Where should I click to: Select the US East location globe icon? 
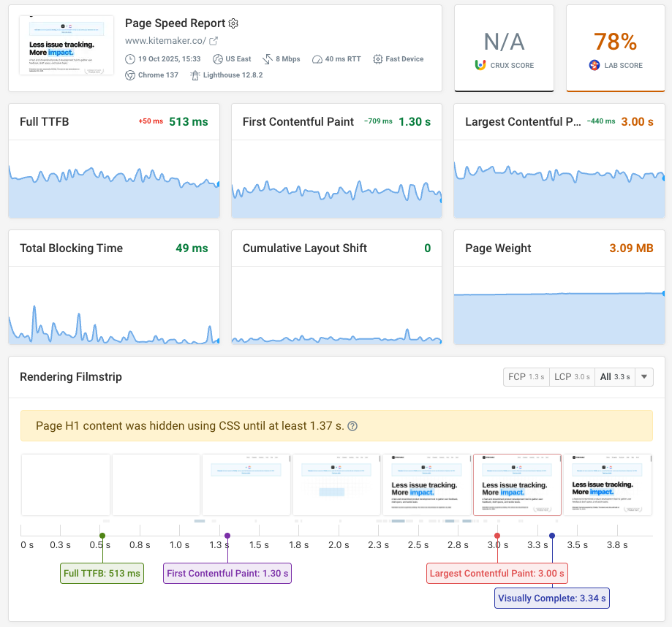tap(216, 59)
